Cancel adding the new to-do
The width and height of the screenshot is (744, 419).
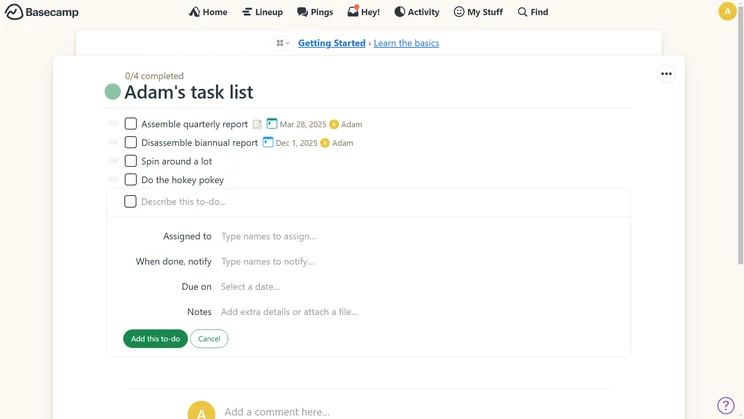point(209,339)
